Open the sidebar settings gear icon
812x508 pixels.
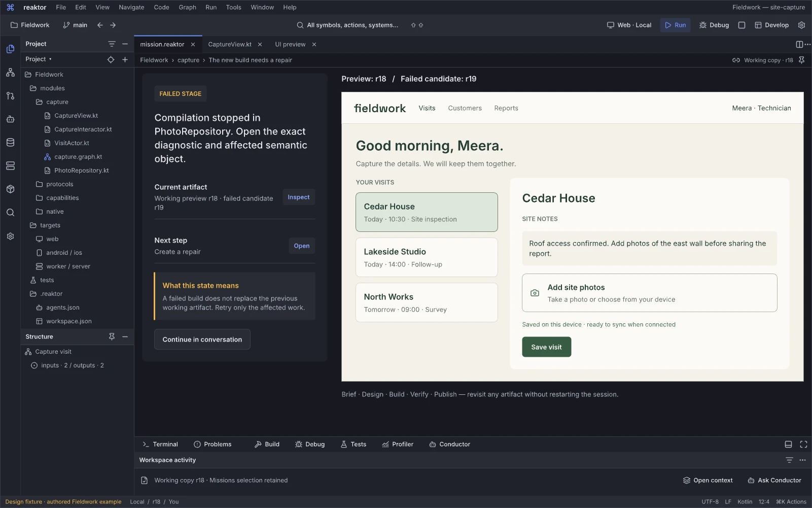point(10,236)
